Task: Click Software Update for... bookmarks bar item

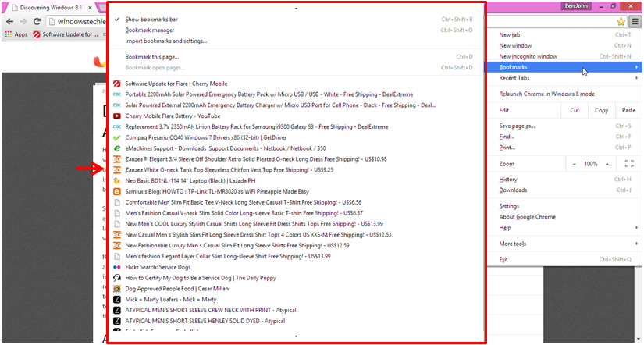Action: coord(66,34)
